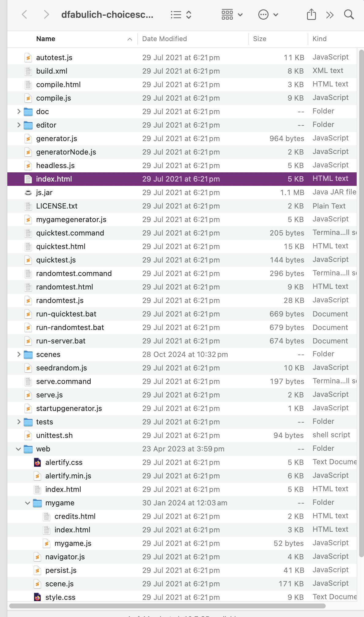Collapse the mygame folder

[28, 503]
